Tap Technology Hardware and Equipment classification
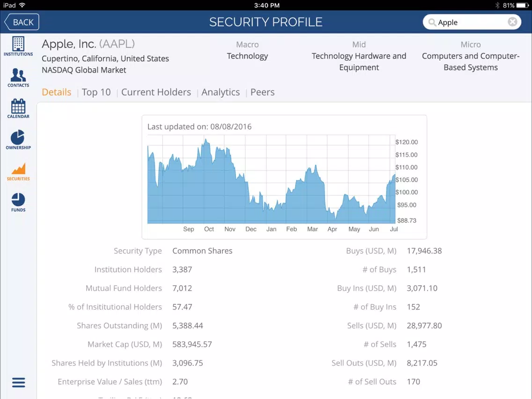532x399 pixels. [359, 61]
